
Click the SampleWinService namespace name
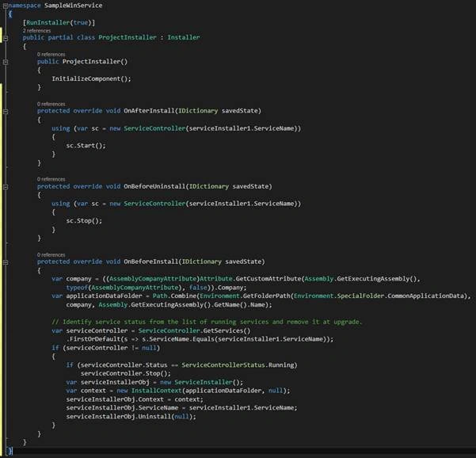pos(73,6)
